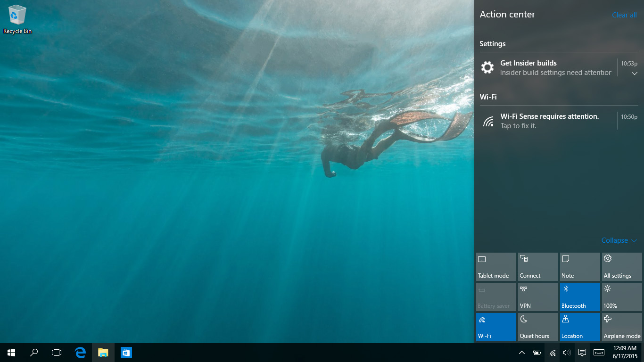The width and height of the screenshot is (644, 362).
Task: Change the 100% brightness tile
Action: tap(622, 297)
